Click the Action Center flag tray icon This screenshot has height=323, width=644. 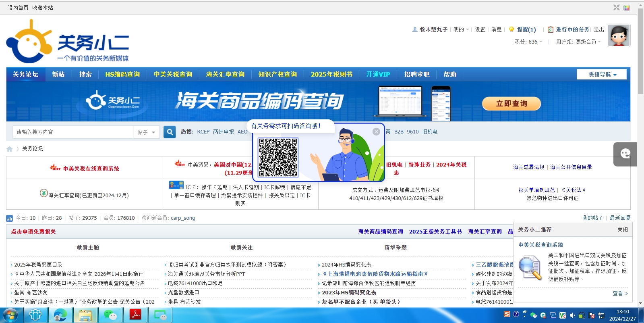[x=592, y=315]
